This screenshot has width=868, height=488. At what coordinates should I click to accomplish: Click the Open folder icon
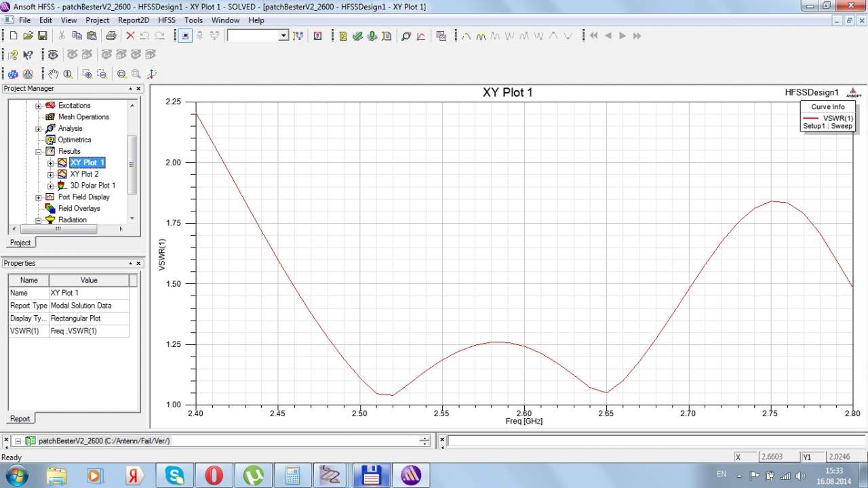click(28, 36)
